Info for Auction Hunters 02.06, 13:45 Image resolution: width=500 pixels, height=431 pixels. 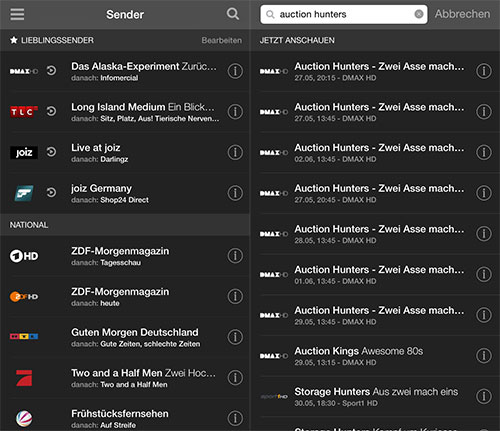coord(484,152)
